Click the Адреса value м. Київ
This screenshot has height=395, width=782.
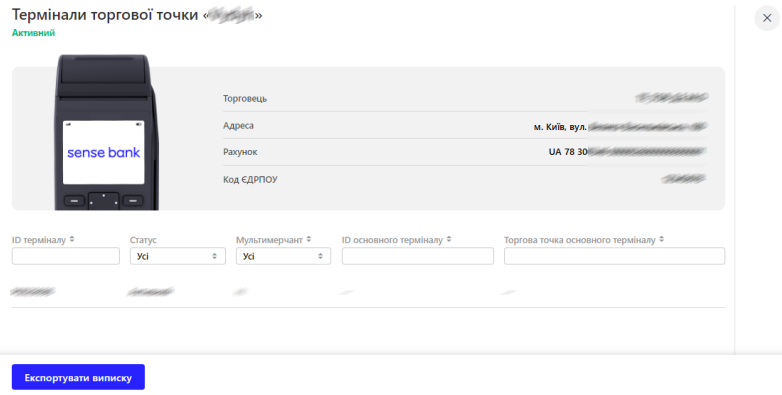click(620, 127)
